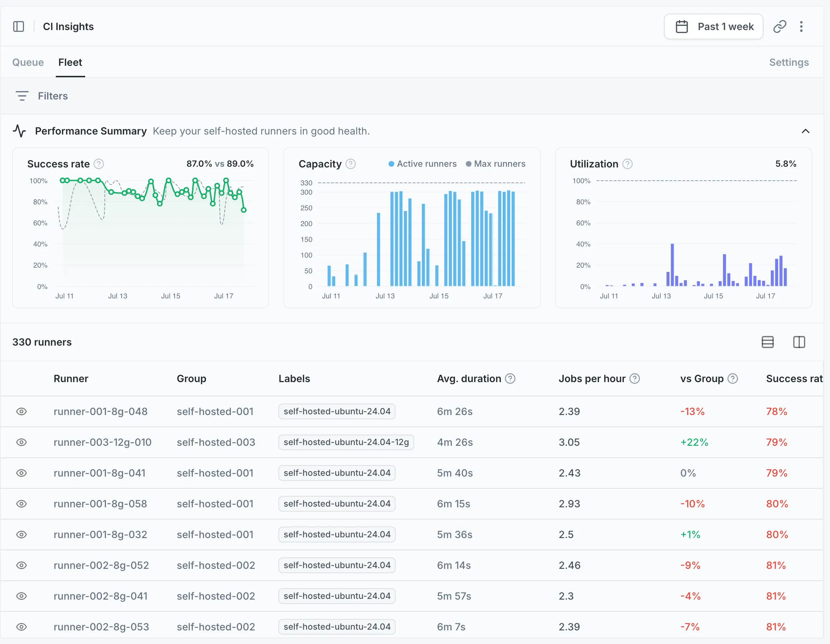Toggle Max runners legend item
The width and height of the screenshot is (830, 644).
(495, 164)
